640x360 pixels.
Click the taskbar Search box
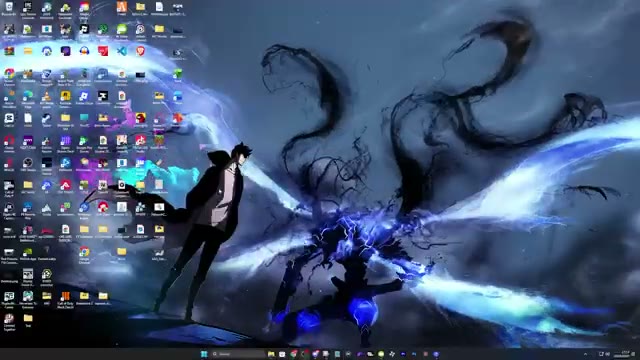coord(238,354)
